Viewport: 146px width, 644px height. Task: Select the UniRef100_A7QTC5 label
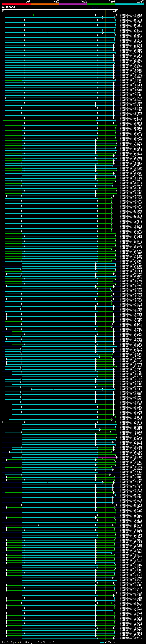click(x=131, y=63)
